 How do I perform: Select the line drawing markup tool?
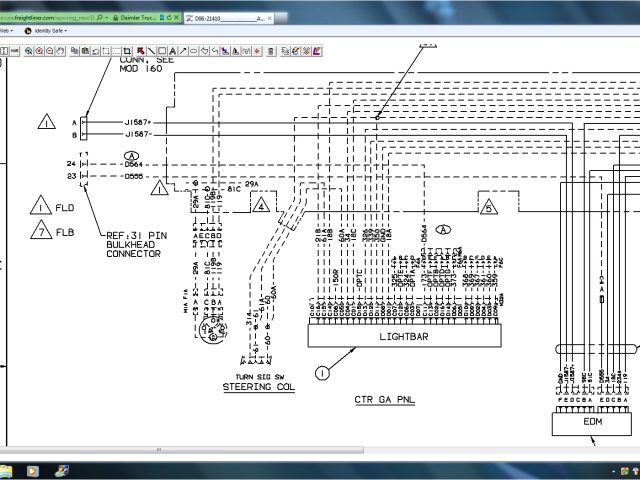tap(152, 50)
